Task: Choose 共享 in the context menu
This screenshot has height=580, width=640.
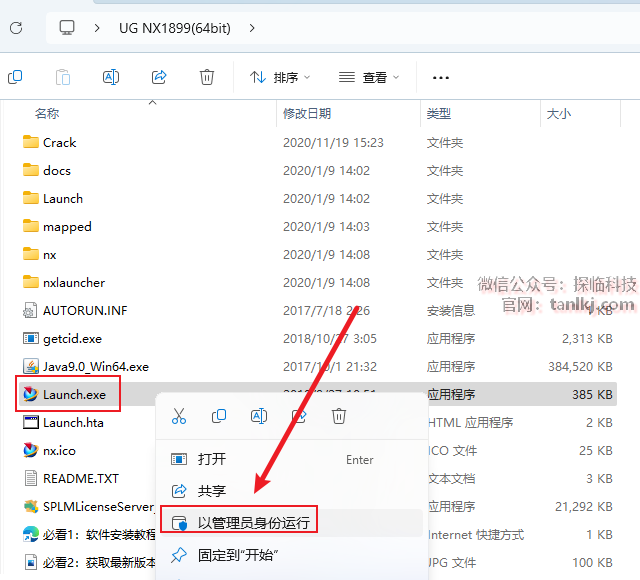Action: coord(290,491)
